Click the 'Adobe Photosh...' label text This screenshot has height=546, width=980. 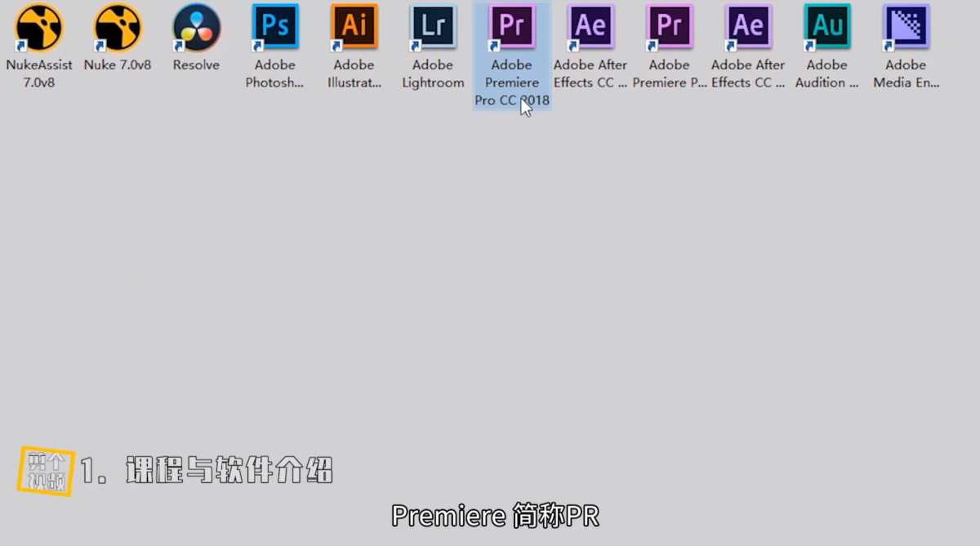coord(275,74)
